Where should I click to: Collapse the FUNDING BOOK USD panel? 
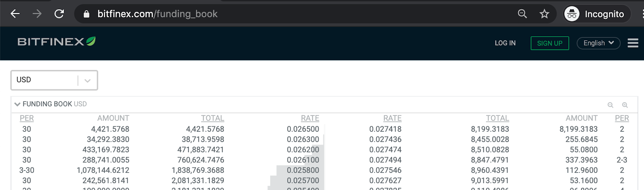pyautogui.click(x=17, y=104)
